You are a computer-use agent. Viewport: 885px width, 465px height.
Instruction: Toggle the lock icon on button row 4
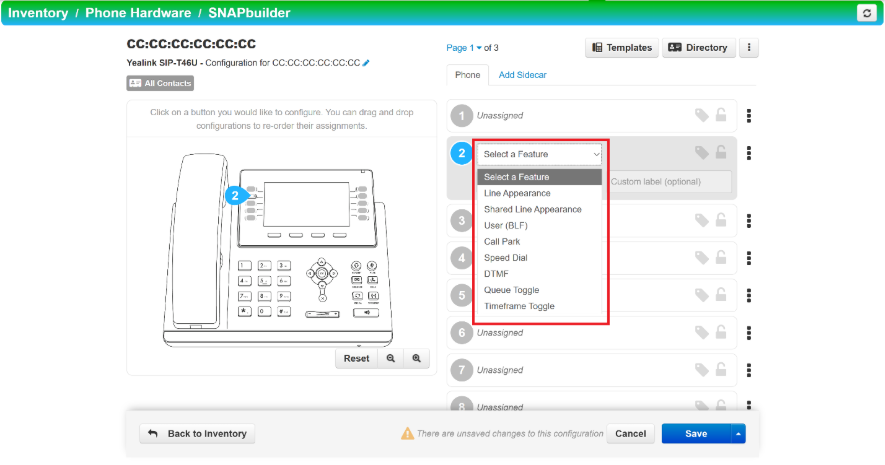[x=721, y=257]
